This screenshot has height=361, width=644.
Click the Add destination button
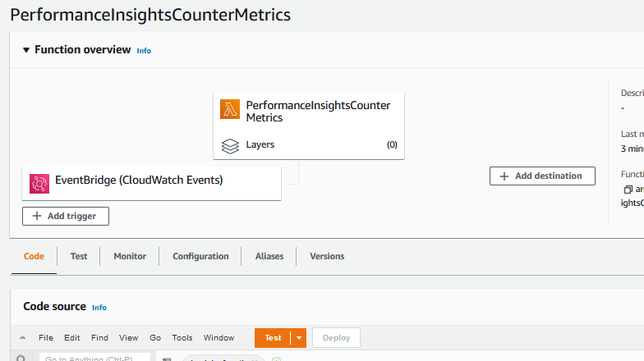coord(542,176)
